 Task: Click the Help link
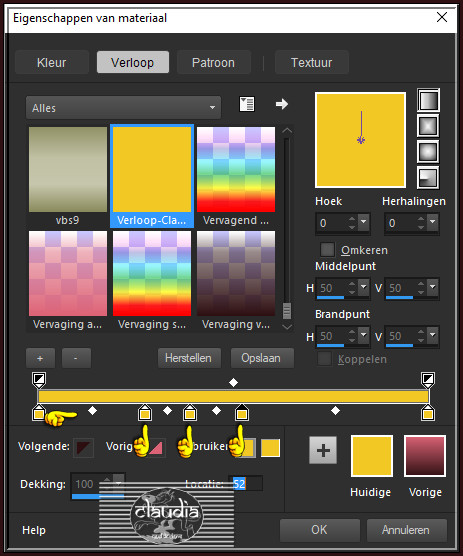pos(34,530)
